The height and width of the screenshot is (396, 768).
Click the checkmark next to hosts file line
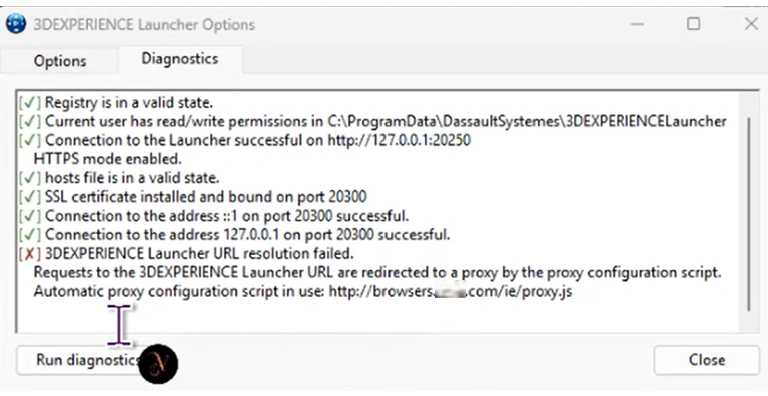[30, 178]
